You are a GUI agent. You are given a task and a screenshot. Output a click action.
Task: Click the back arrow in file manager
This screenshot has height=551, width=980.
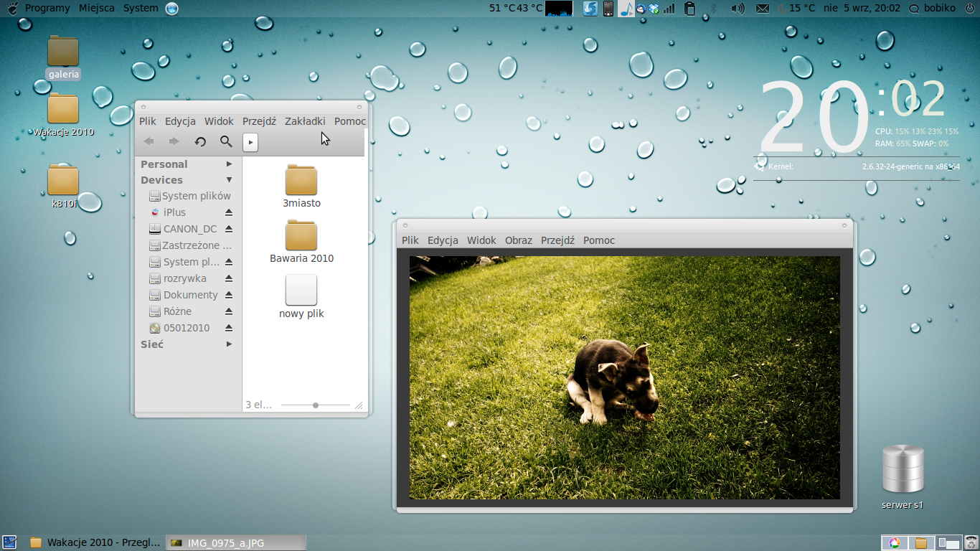pos(149,142)
